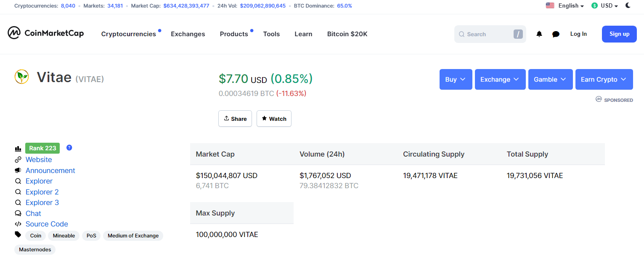
Task: Open the Learn menu
Action: point(303,34)
